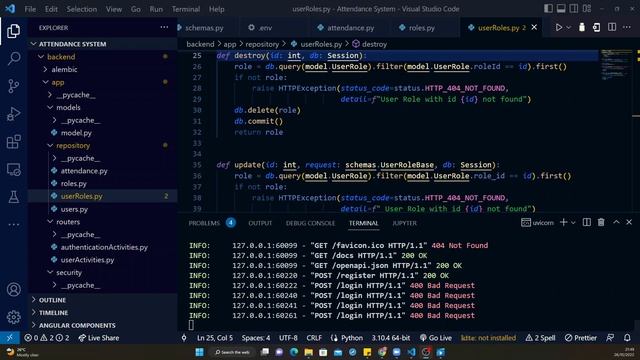Kill the terminal with the trash icon

601,222
